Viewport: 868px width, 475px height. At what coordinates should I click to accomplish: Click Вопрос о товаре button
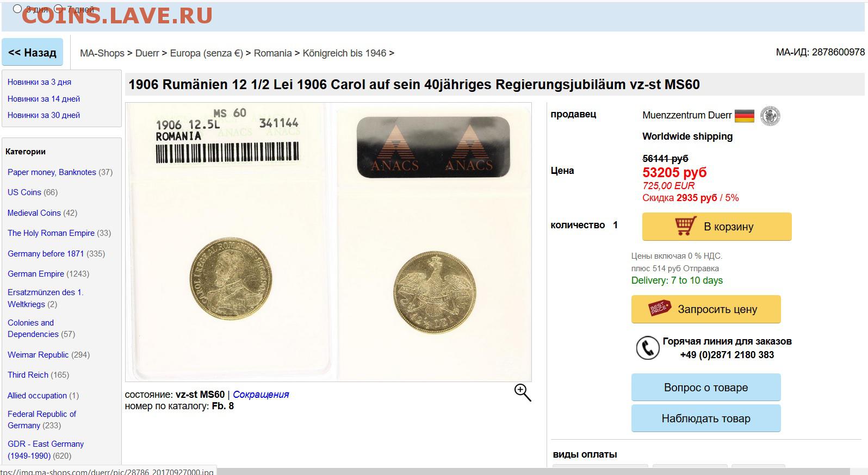(706, 387)
